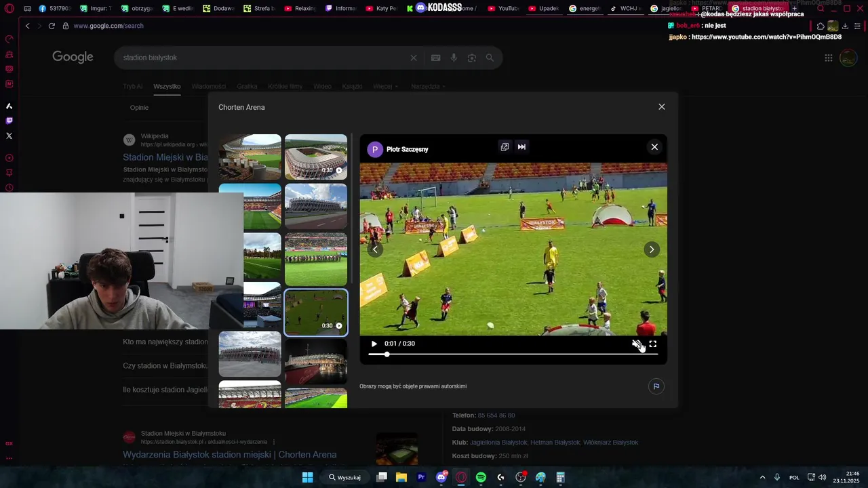Screen dimensions: 868x488
Task: Open Wydarzenia Białystok stadion miejski result
Action: pyautogui.click(x=230, y=455)
